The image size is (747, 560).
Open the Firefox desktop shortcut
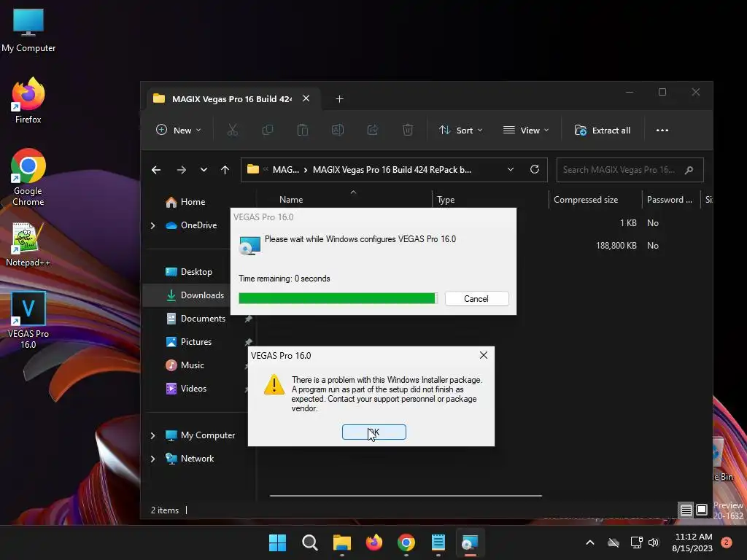(28, 101)
